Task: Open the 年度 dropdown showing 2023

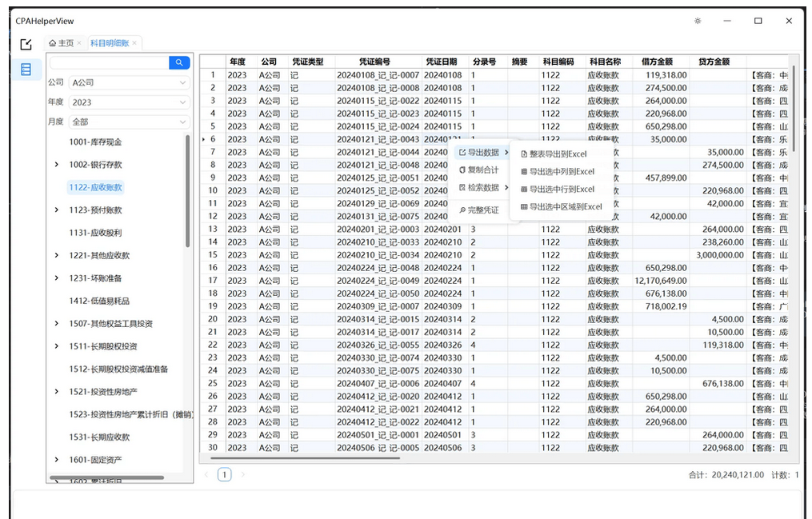Action: [x=128, y=102]
